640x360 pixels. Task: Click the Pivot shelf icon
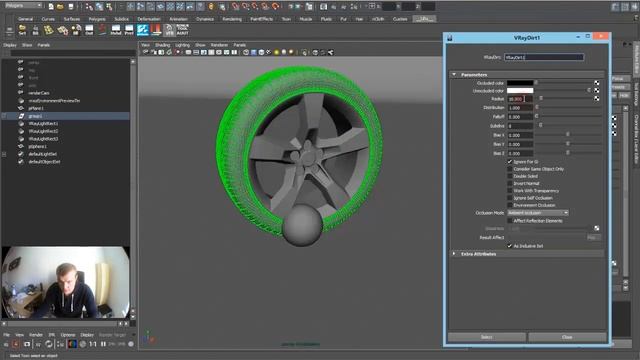point(129,30)
